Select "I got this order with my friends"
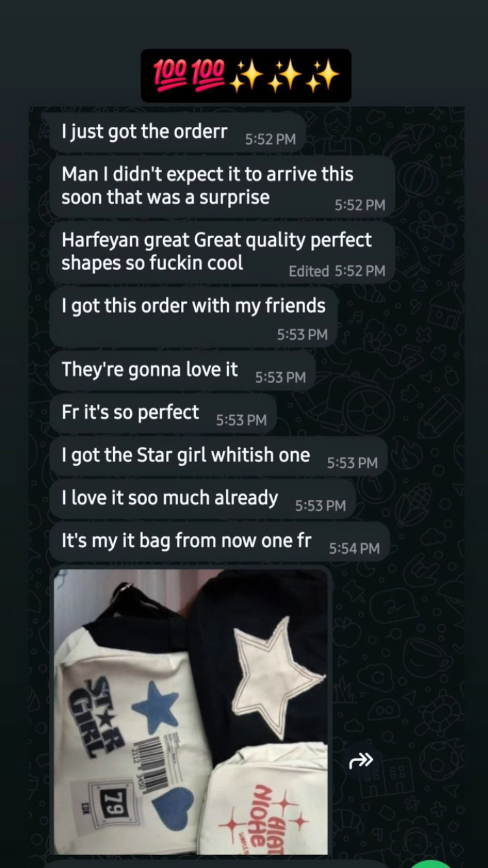This screenshot has width=488, height=868. pyautogui.click(x=193, y=318)
